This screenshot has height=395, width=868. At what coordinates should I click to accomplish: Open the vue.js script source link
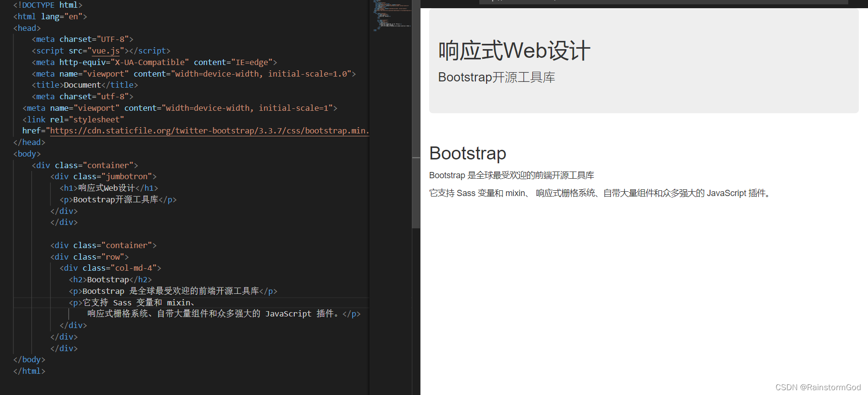tap(105, 51)
